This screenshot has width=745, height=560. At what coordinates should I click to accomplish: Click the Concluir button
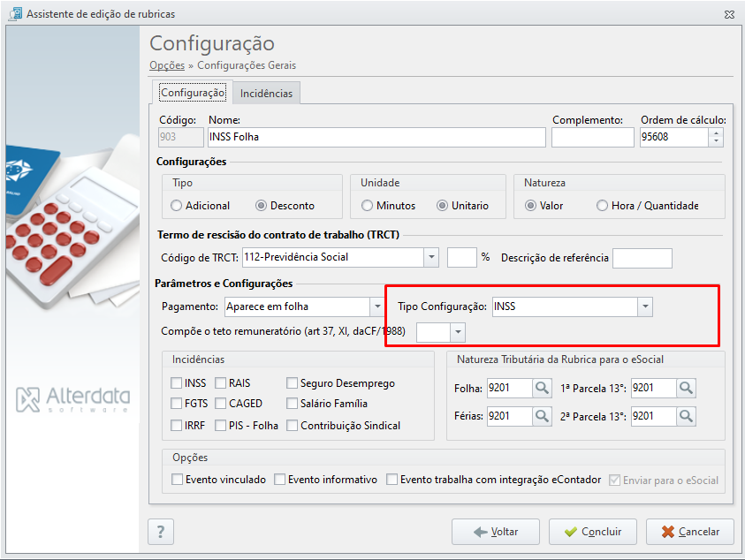592,532
